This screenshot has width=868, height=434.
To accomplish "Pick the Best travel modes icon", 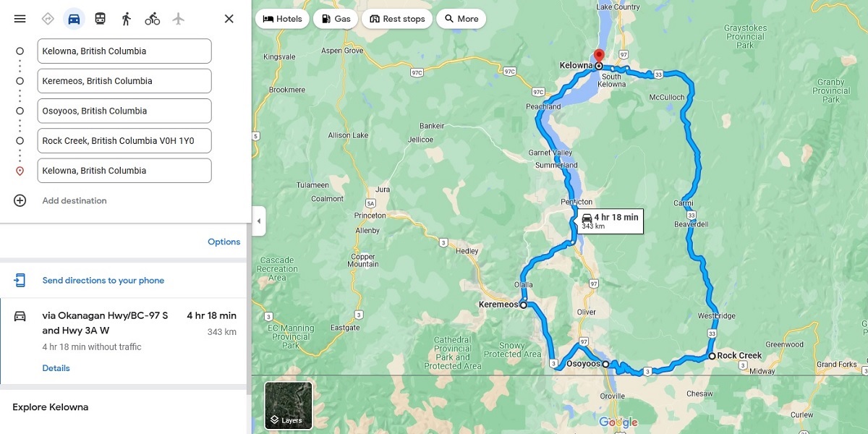I will coord(48,19).
